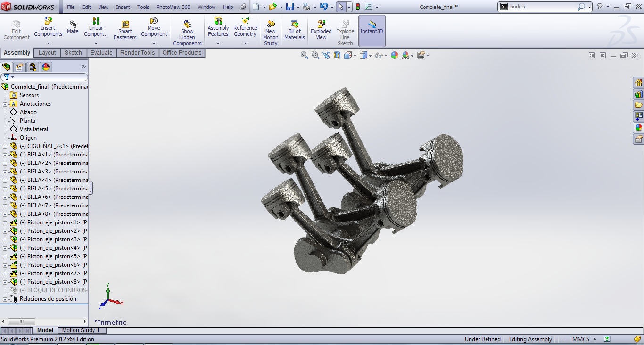Select the Mate tool
The image size is (644, 345).
[73, 27]
